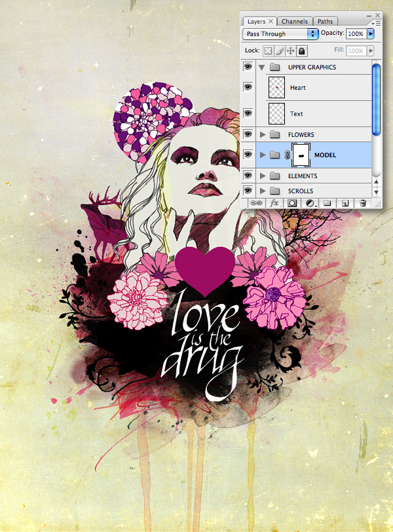Toggle lock position move icon
The width and height of the screenshot is (393, 532).
[291, 51]
